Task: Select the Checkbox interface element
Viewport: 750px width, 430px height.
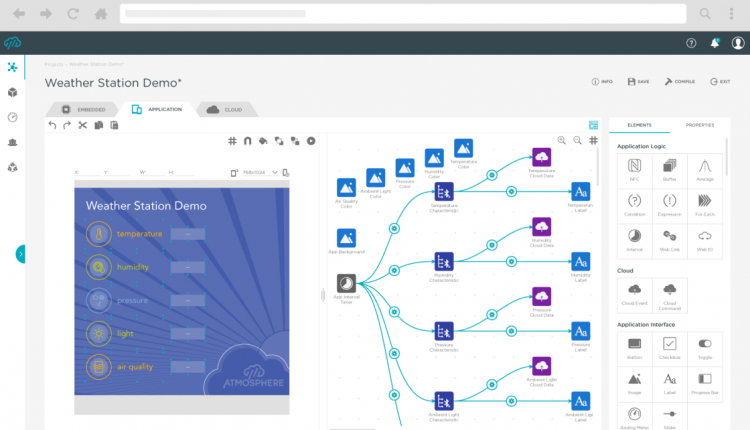Action: (x=670, y=349)
